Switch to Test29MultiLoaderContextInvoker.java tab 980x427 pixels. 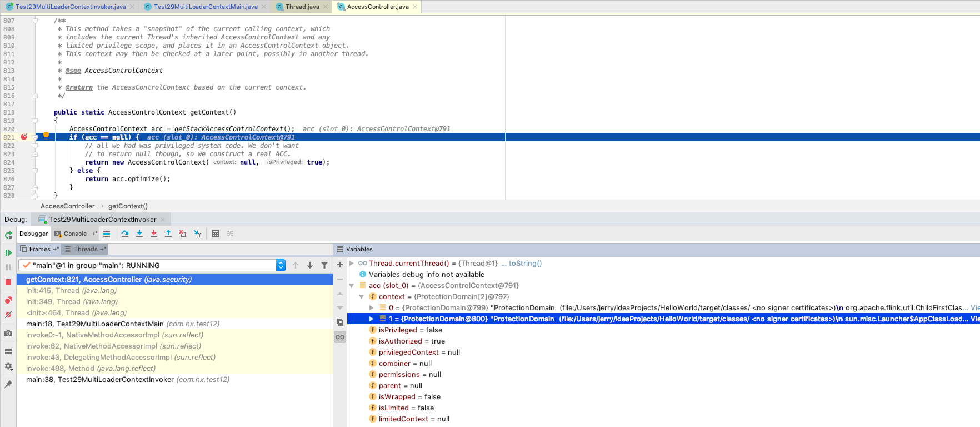[x=71, y=7]
